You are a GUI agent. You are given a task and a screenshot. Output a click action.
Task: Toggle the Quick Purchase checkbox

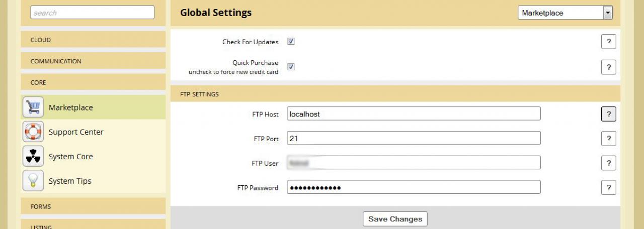(x=291, y=67)
